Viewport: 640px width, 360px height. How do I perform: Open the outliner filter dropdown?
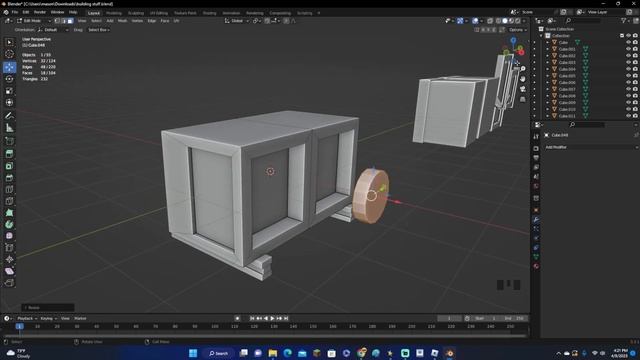pos(625,21)
